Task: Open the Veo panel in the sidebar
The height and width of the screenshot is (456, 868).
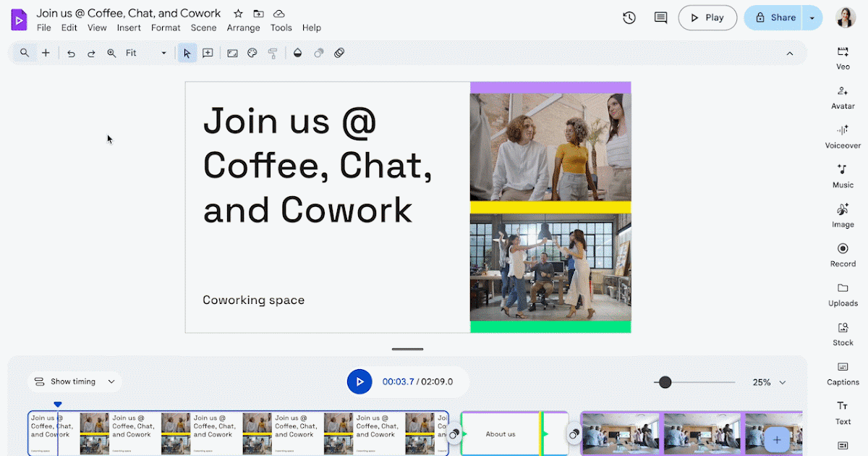Action: (x=842, y=58)
